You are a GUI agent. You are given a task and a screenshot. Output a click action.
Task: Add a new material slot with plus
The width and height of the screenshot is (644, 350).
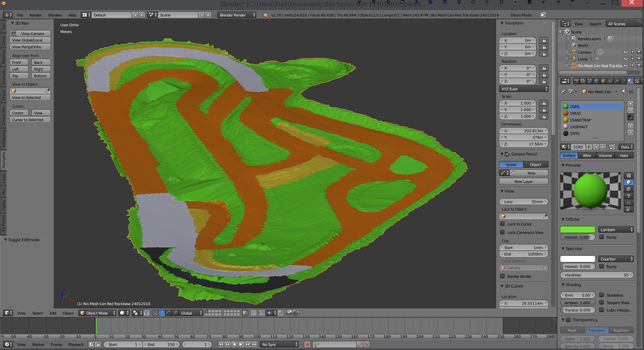coord(631,104)
